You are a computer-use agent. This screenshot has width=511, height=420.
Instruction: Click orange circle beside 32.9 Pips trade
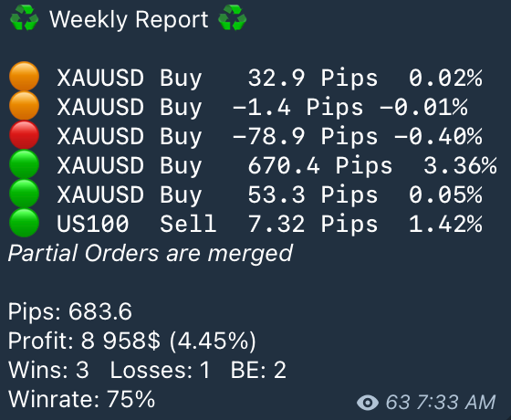[x=24, y=77]
